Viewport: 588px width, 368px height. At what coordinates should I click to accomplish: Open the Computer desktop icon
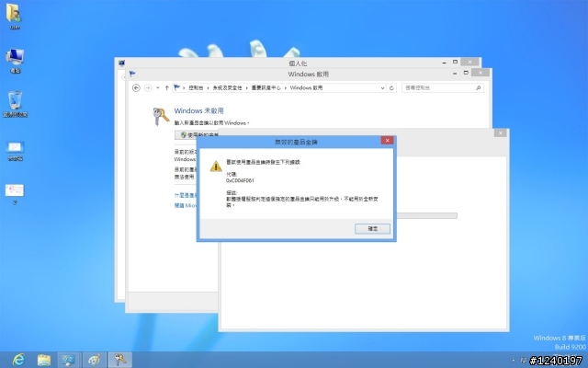coord(15,60)
